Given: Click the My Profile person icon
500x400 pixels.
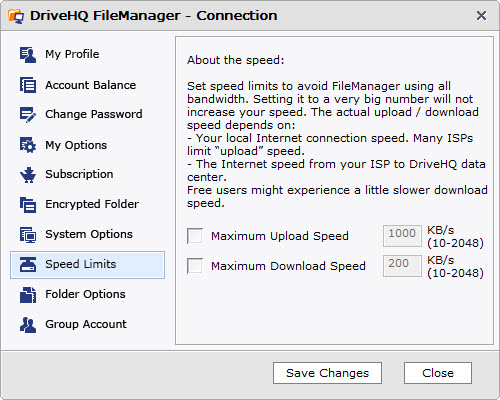Looking at the screenshot, I should [x=28, y=55].
